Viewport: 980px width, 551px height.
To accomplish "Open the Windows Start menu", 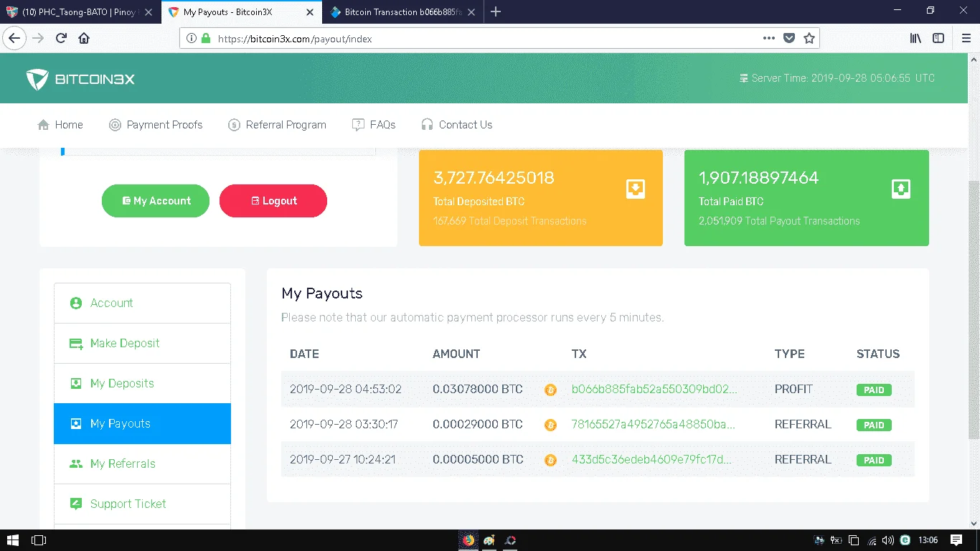I will point(13,540).
